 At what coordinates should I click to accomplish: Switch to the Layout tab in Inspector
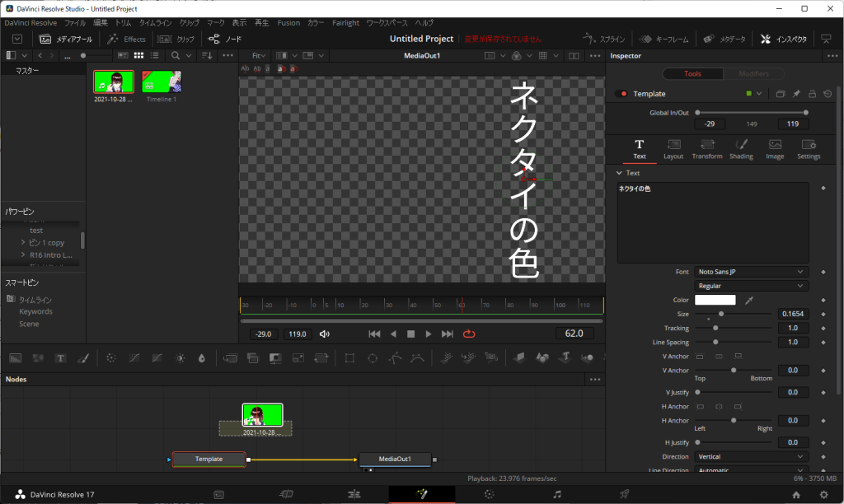pos(673,150)
